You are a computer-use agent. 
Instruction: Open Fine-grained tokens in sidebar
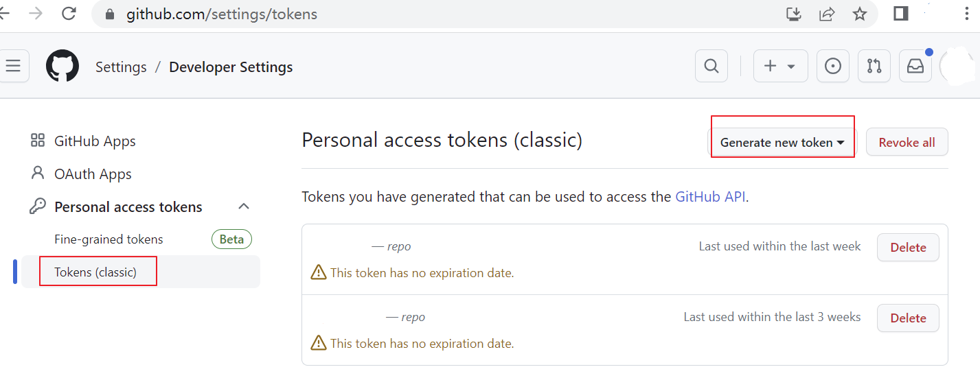coord(109,239)
